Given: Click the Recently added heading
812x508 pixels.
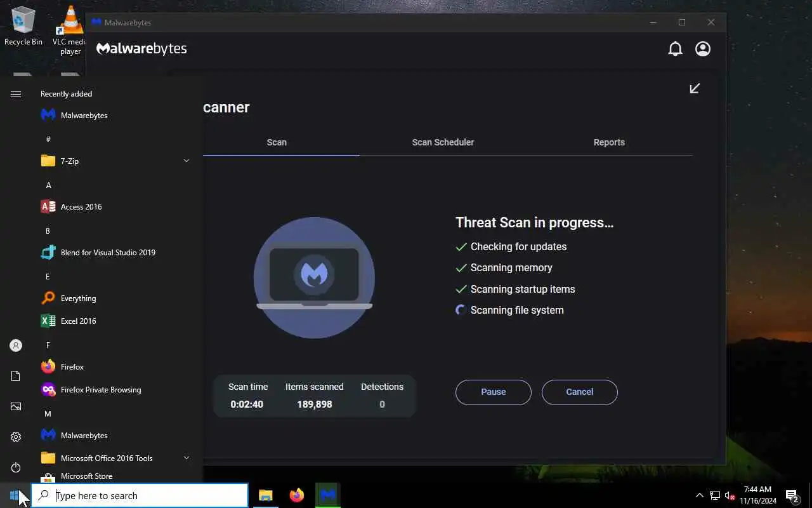Looking at the screenshot, I should click(66, 93).
